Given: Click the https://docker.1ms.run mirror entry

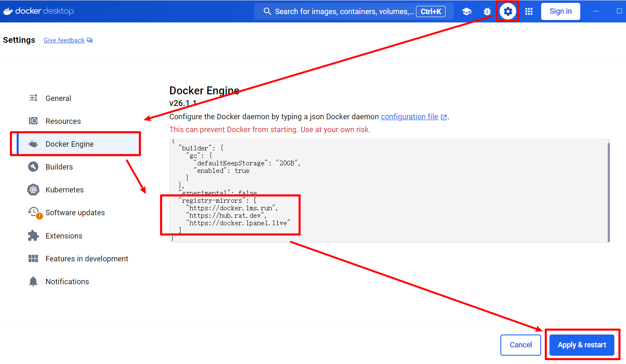Looking at the screenshot, I should click(x=232, y=208).
